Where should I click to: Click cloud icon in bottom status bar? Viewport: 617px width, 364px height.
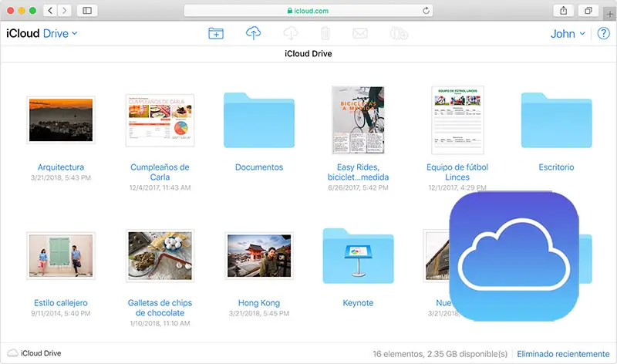12,352
